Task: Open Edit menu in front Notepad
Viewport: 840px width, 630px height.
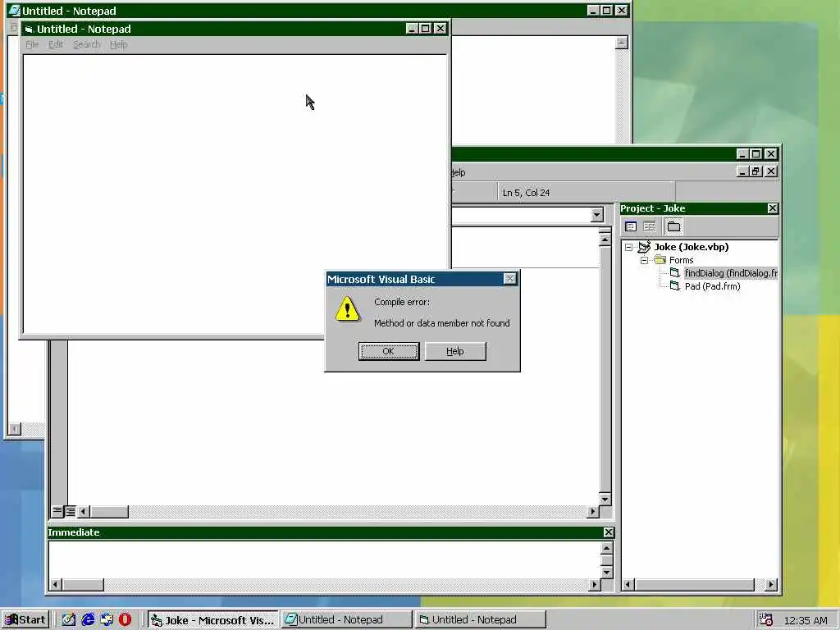Action: coord(56,44)
